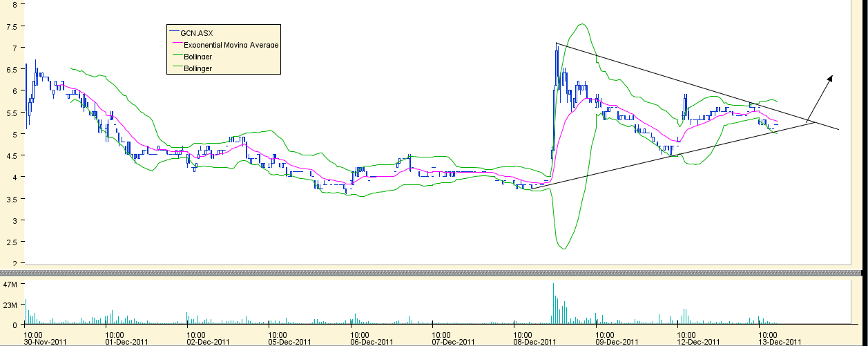Select the 09-Dec-2011 date label
This screenshot has width=868, height=346.
coord(617,341)
